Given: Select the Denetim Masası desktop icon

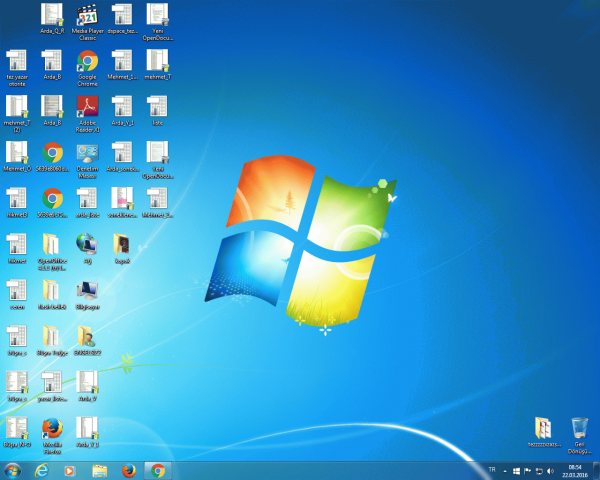Looking at the screenshot, I should 87,153.
